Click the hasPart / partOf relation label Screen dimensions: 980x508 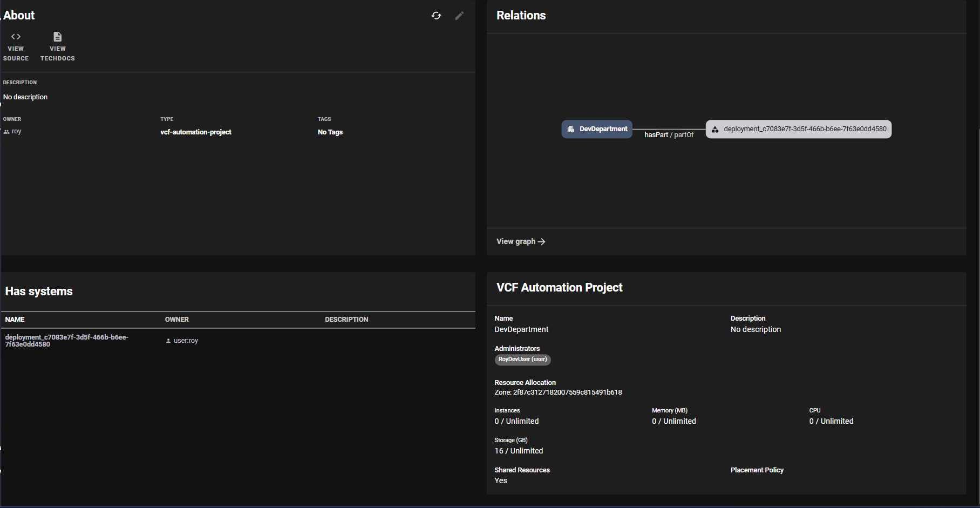tap(669, 135)
